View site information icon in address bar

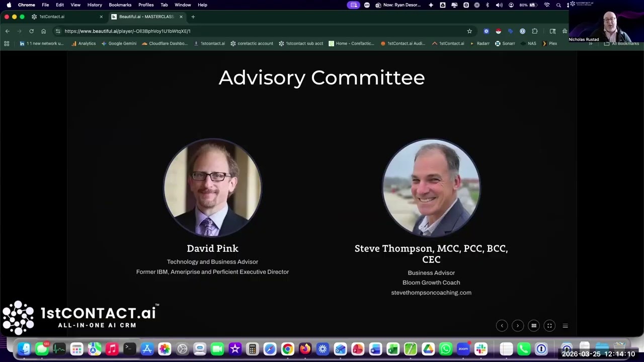pyautogui.click(x=58, y=31)
